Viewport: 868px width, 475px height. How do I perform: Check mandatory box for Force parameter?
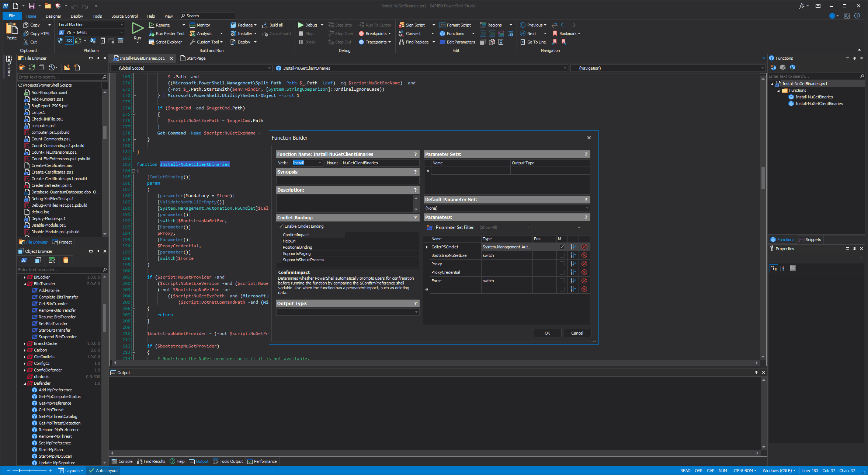point(562,281)
